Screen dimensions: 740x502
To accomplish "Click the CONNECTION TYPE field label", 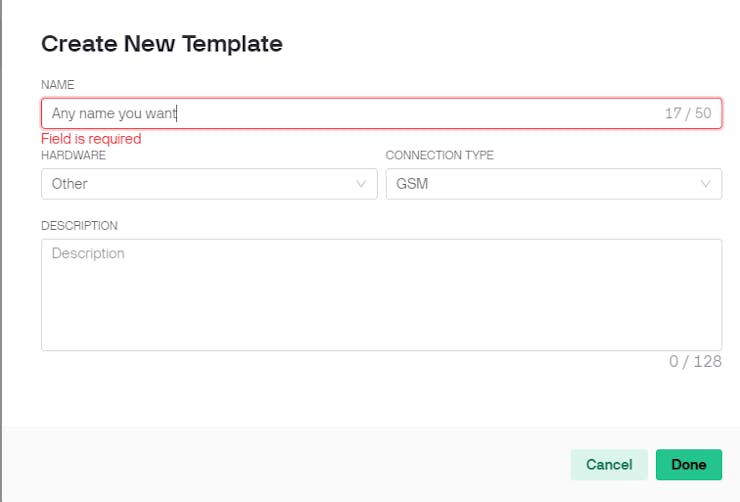I will tap(439, 156).
